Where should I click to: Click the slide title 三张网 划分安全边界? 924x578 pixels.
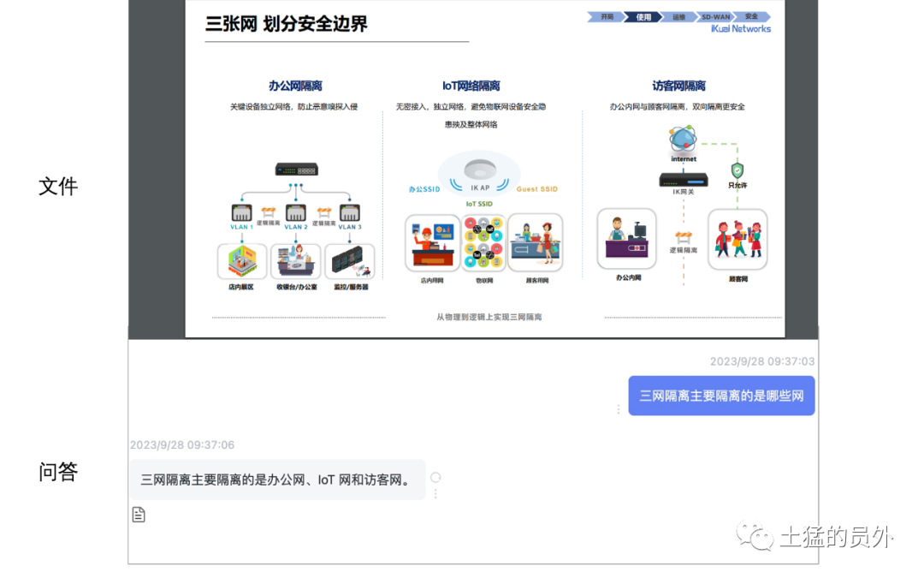tap(287, 24)
